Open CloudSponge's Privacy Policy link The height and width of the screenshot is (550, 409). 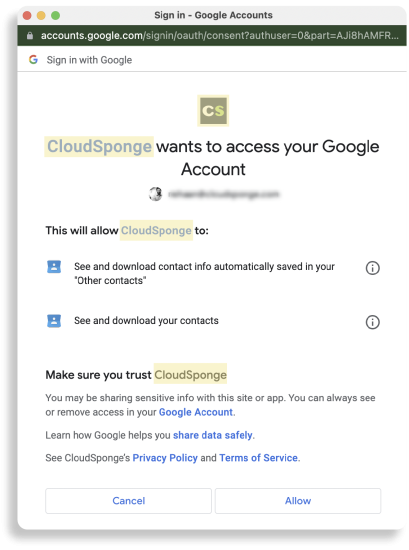(165, 458)
